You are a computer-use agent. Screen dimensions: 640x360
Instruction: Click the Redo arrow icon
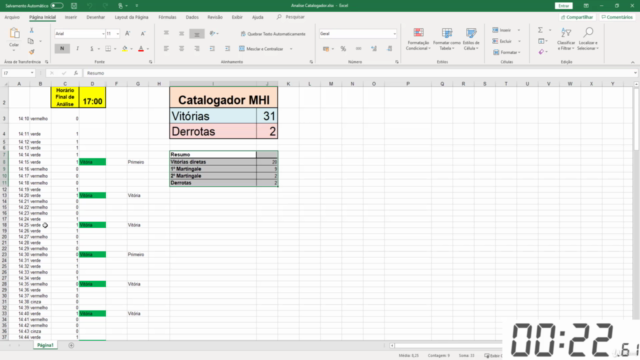pos(105,6)
